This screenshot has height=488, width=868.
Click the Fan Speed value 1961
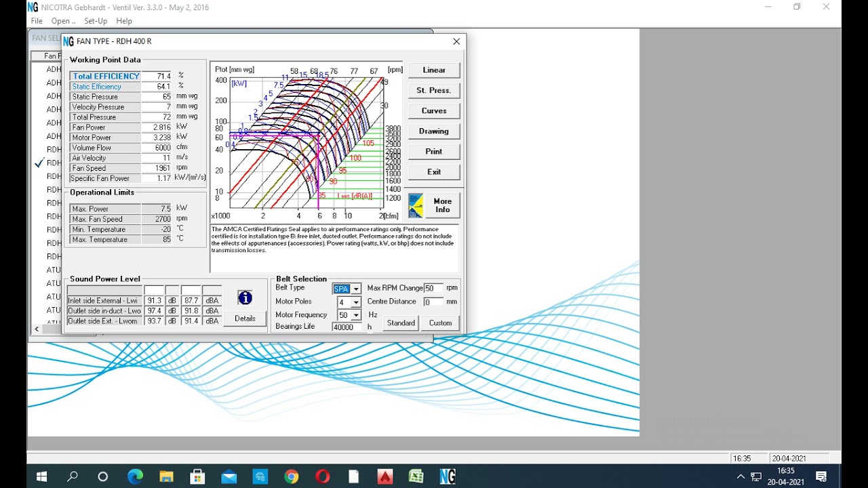coord(157,168)
